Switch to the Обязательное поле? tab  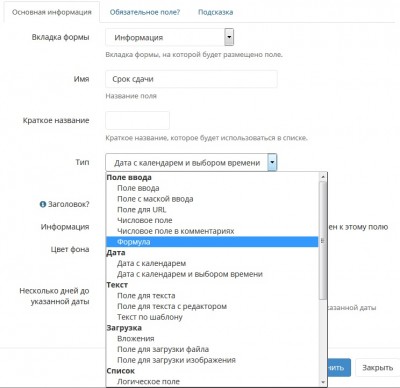[145, 12]
